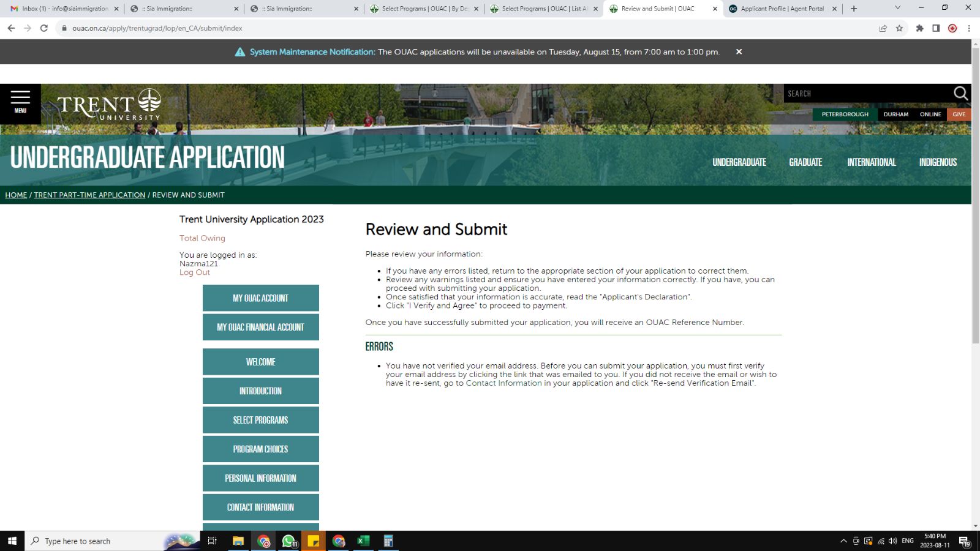Close the Review and Submit tab
Viewport: 980px width, 551px height.
[715, 9]
